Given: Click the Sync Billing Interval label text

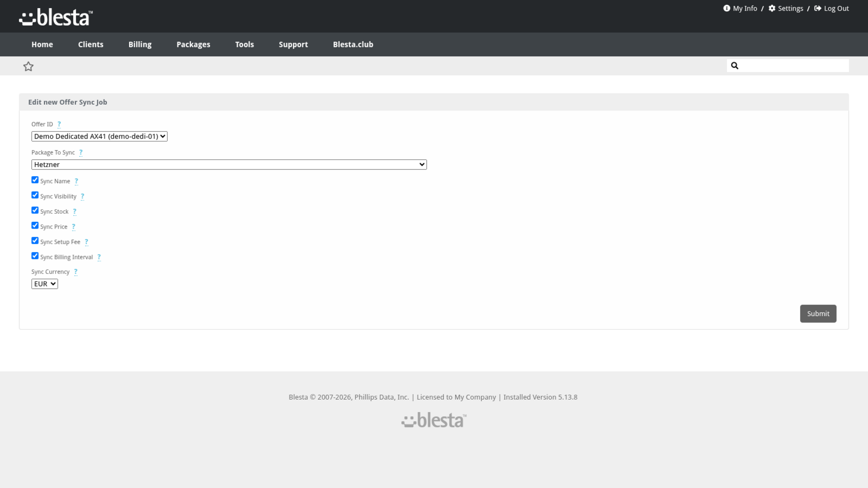Looking at the screenshot, I should click(66, 257).
